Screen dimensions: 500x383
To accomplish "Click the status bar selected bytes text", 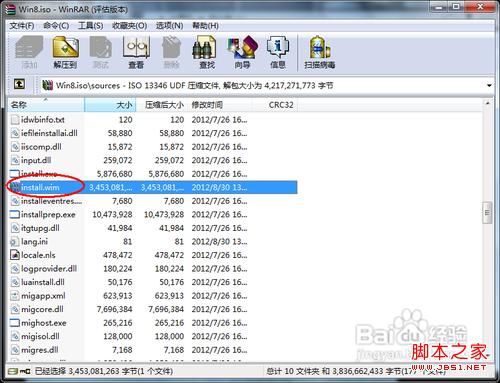I will coord(104,371).
